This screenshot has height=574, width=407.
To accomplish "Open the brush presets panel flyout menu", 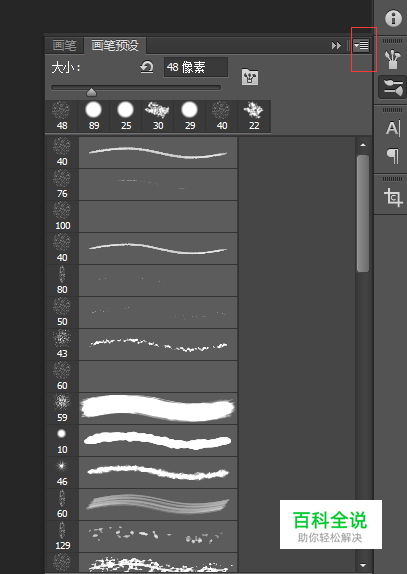I will point(362,45).
